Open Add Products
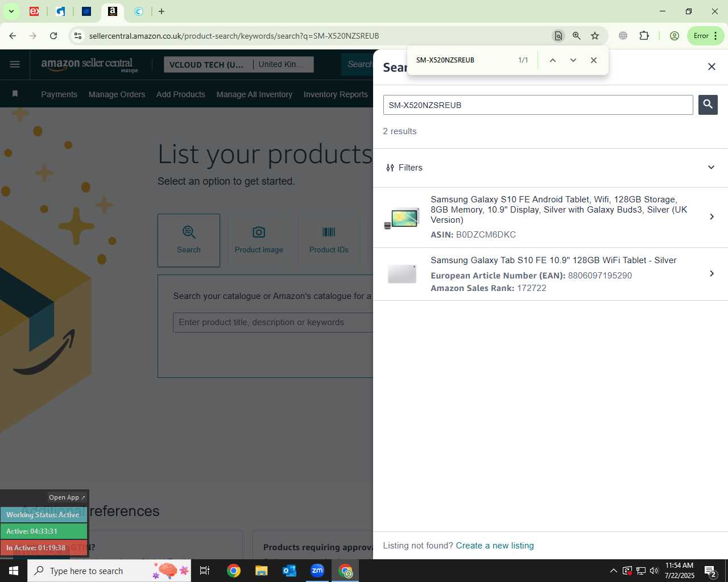 (181, 94)
